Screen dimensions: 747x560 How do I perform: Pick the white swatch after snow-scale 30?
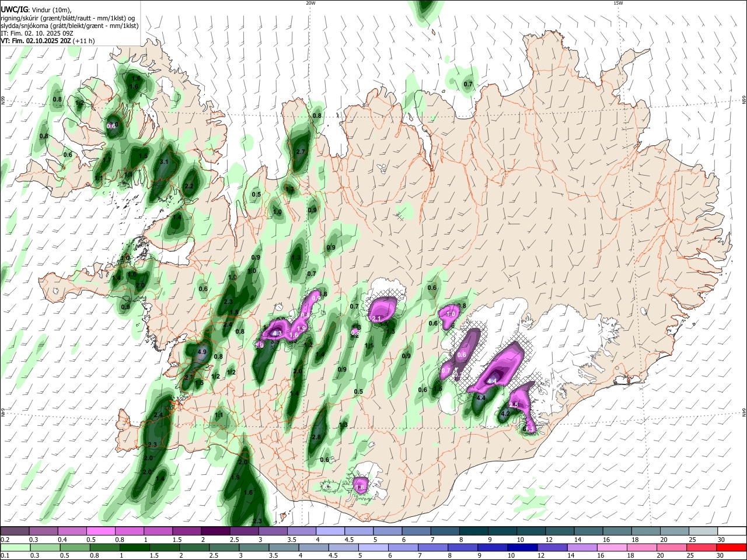[x=732, y=531]
